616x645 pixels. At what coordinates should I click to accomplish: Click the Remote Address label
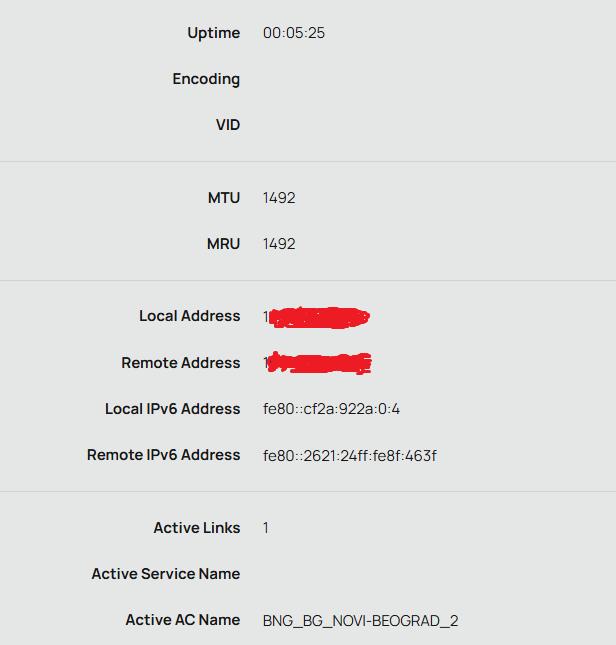pyautogui.click(x=180, y=363)
